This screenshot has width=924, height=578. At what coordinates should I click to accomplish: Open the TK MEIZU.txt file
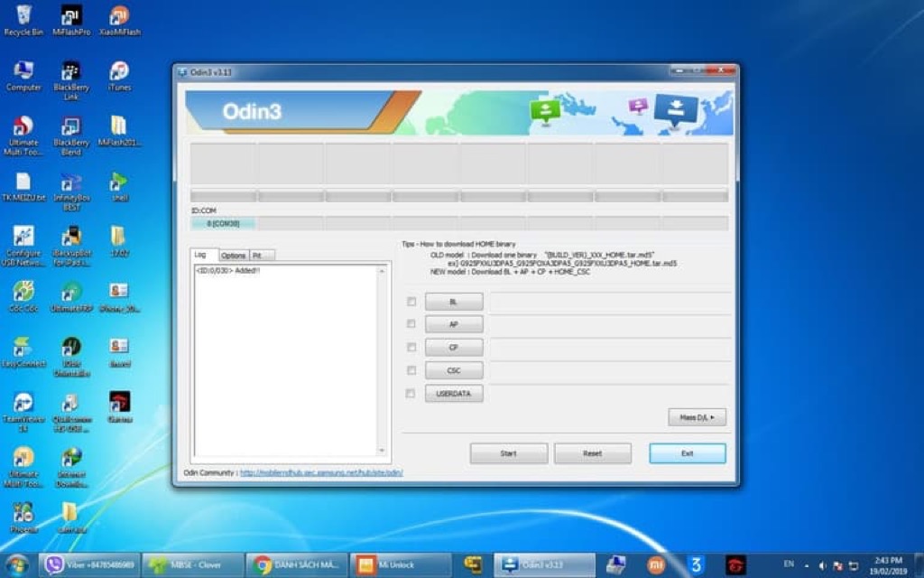click(23, 188)
